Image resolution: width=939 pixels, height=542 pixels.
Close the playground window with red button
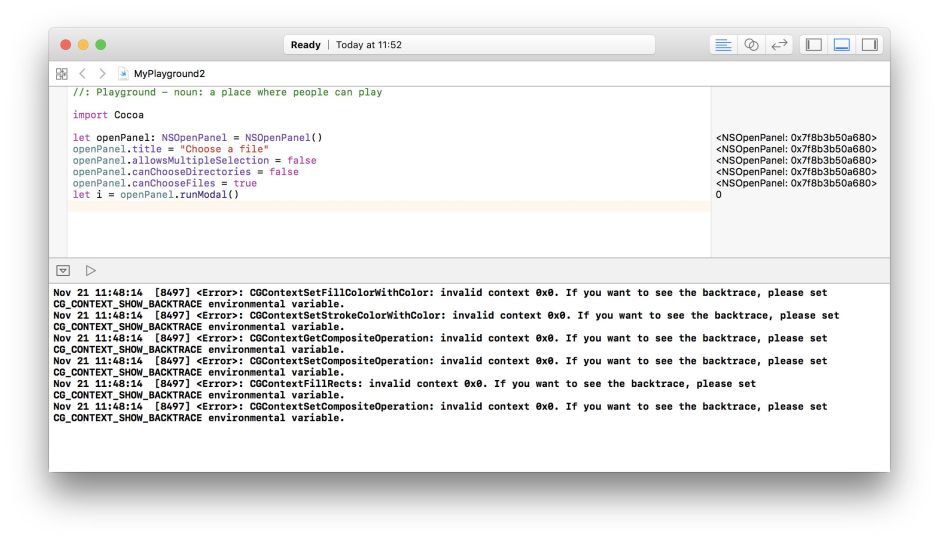point(66,45)
